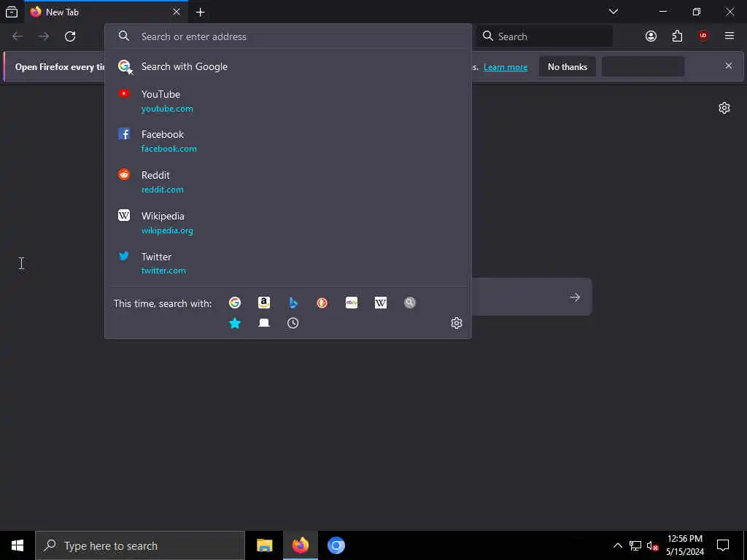Click the Learn more link
Screen dimensions: 747x560
coord(506,67)
